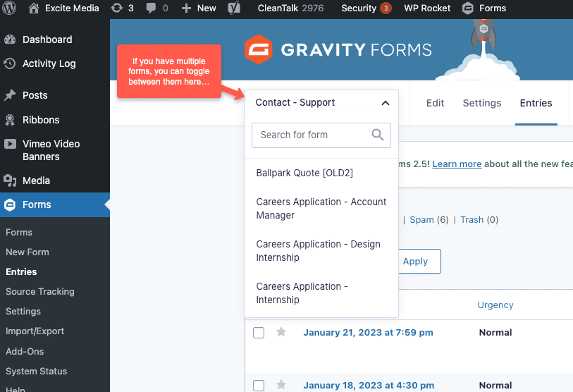Click the chevron up arrow in form switcher
This screenshot has height=392, width=573.
[x=385, y=103]
